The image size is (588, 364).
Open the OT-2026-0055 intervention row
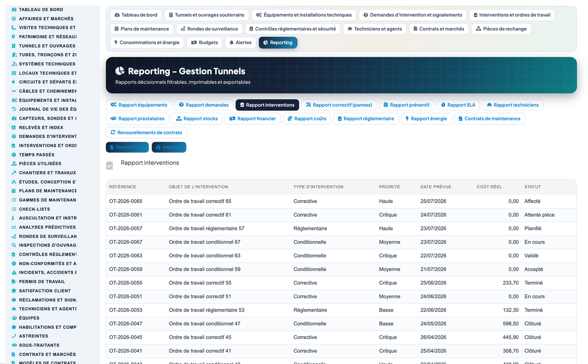point(341,283)
